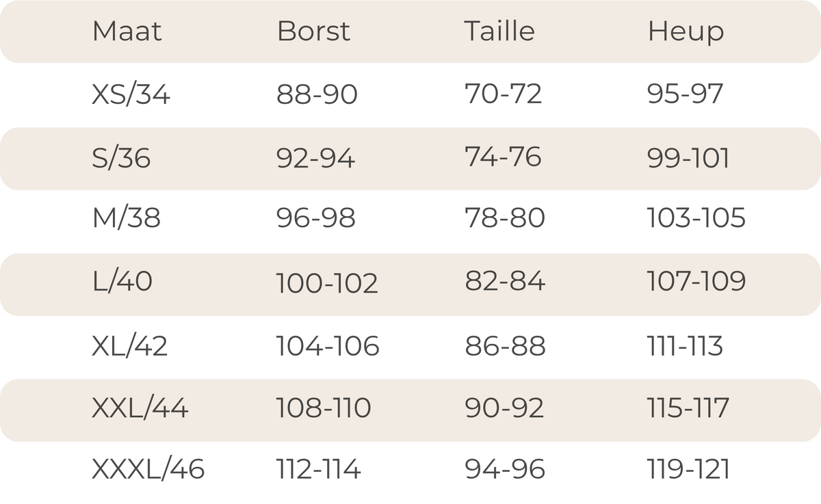821x504 pixels.
Task: Click taille value 74-76
Action: click(x=503, y=157)
